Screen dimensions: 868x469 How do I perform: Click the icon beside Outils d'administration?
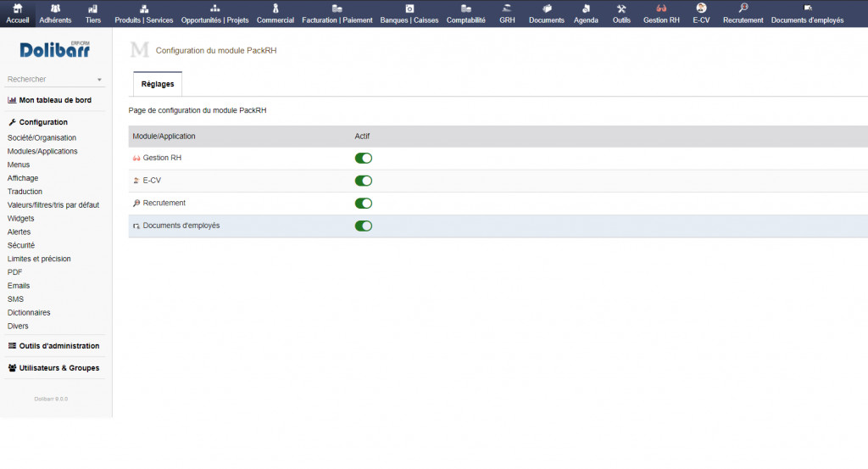pyautogui.click(x=12, y=346)
